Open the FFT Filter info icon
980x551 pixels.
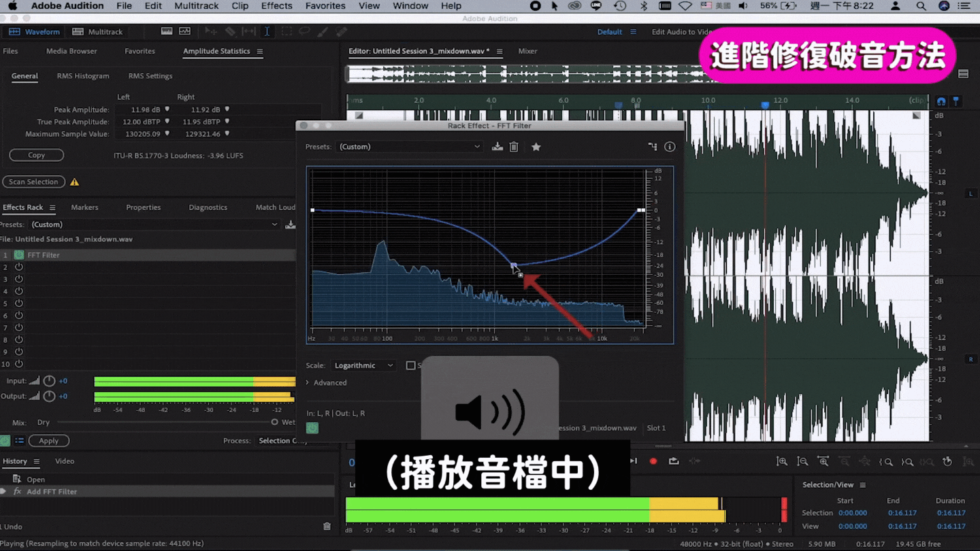670,146
